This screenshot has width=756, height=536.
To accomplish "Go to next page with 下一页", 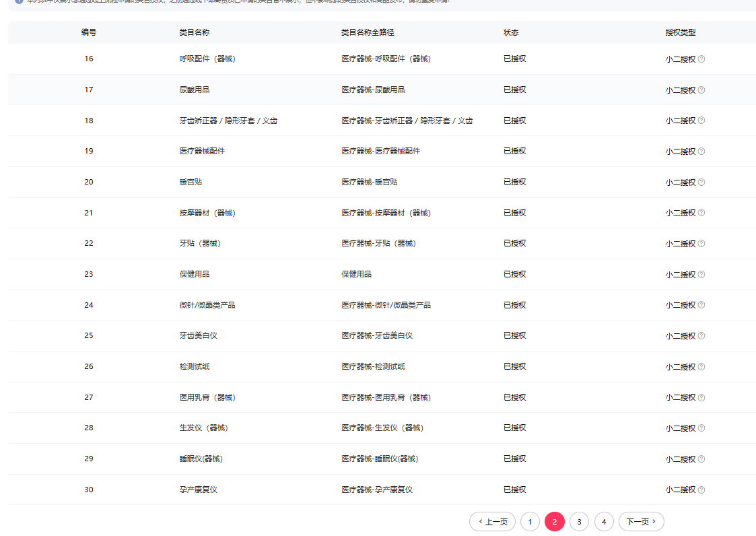I will click(x=641, y=522).
